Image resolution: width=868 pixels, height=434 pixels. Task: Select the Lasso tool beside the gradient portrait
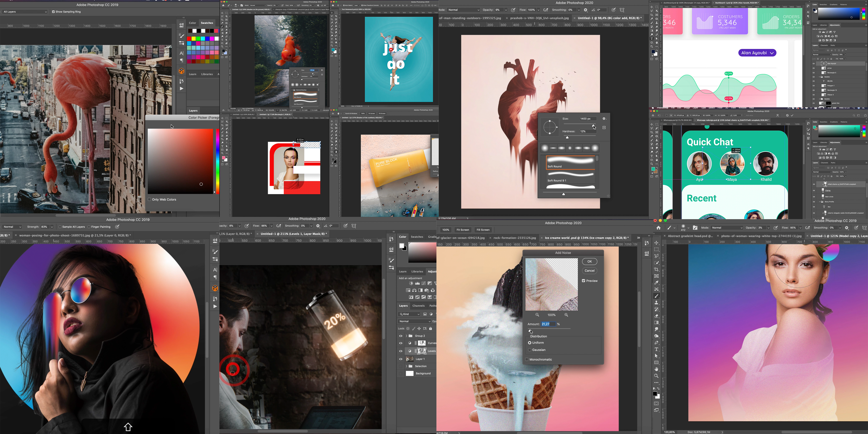[x=656, y=256]
